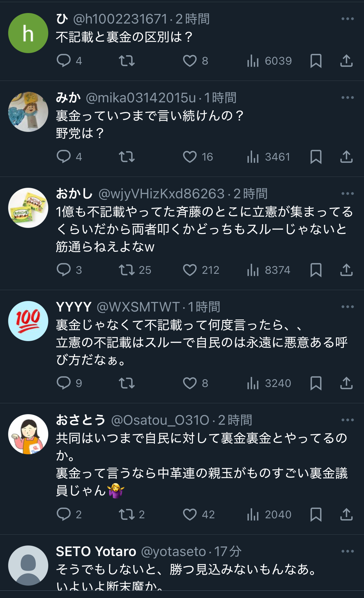This screenshot has height=598, width=364.
Task: Open the @wjyVHizKxd86263 handle
Action: tap(161, 193)
